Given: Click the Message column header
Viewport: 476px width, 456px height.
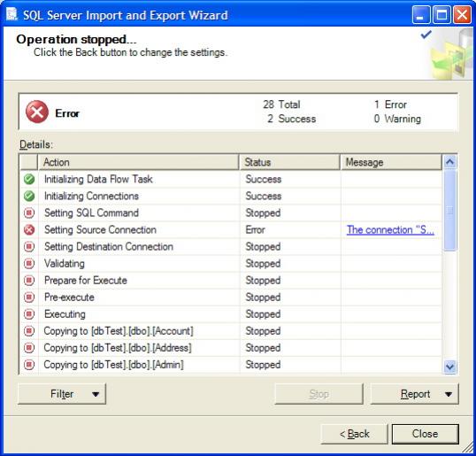Looking at the screenshot, I should click(x=391, y=162).
